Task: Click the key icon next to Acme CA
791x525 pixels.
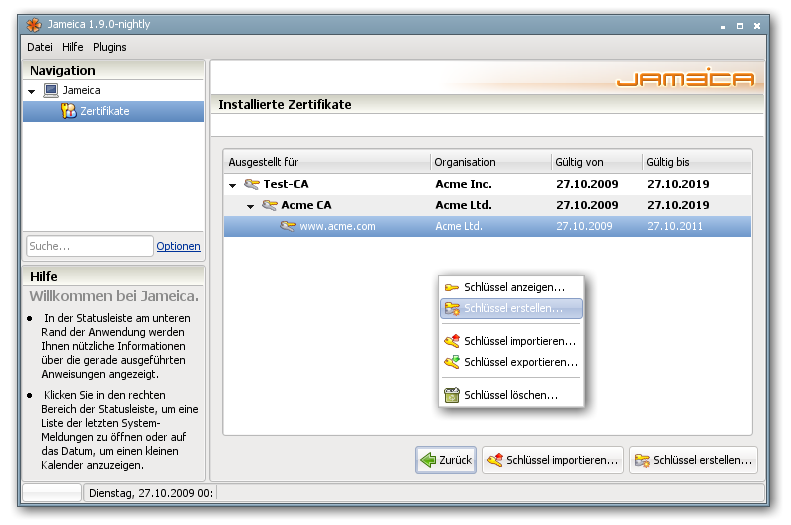Action: point(270,205)
